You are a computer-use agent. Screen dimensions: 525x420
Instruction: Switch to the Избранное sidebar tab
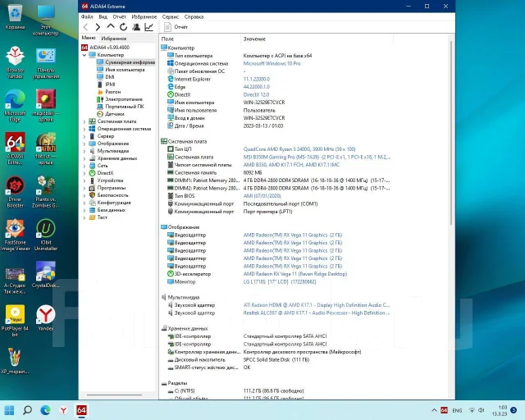(x=114, y=39)
